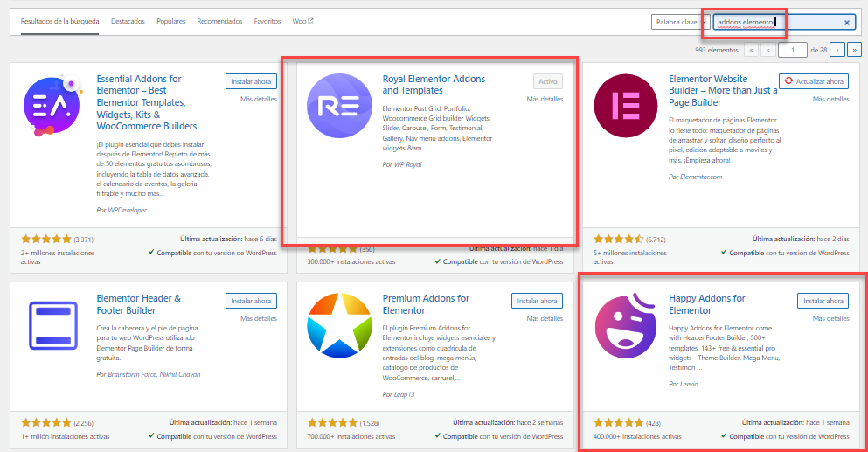Click Premium Addons star rating
The width and height of the screenshot is (868, 452).
point(333,422)
